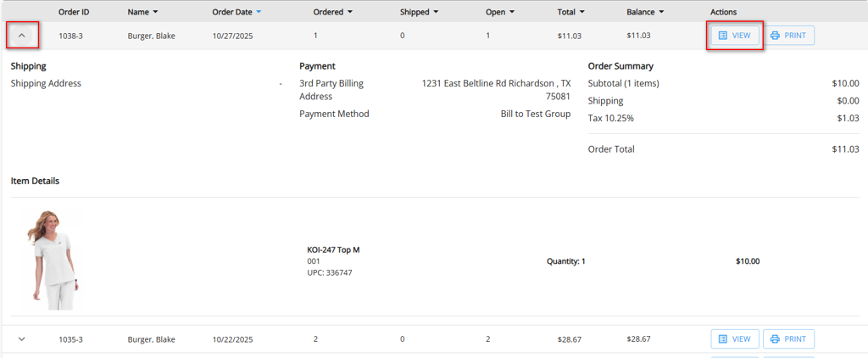The height and width of the screenshot is (358, 868).
Task: Click the Actions column header
Action: [x=723, y=13]
